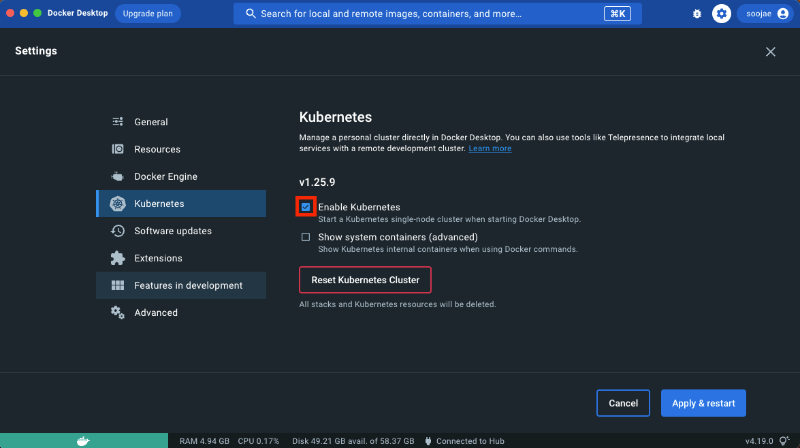Screen dimensions: 800x448
Task: Click the Docker whale icon in status bar
Action: pyautogui.click(x=83, y=441)
